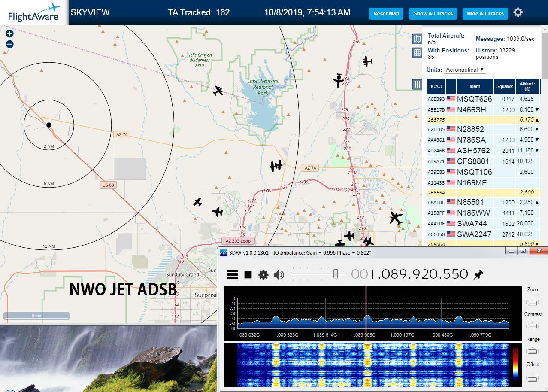Select N786SA aircraft row

coord(483,140)
